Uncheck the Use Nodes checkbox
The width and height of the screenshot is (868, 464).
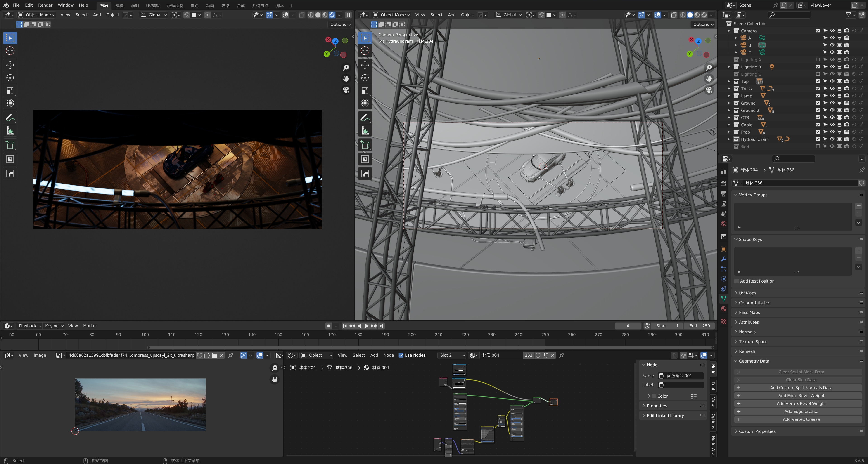click(401, 355)
